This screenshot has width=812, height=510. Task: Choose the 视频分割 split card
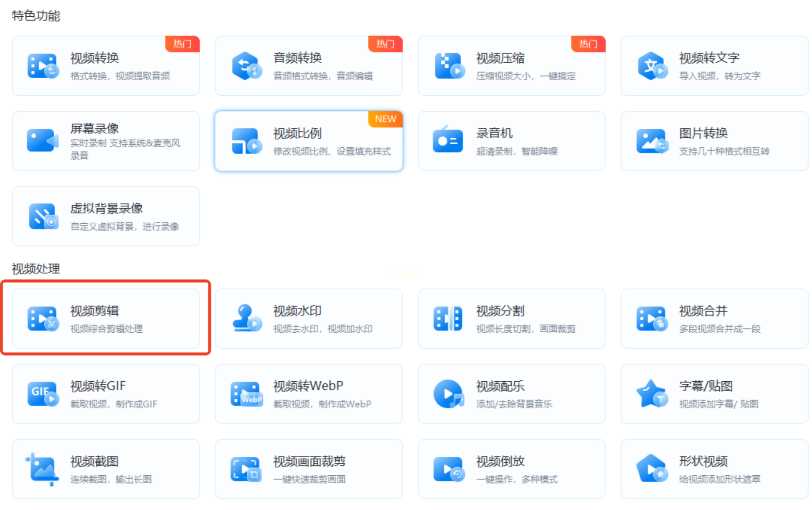511,319
